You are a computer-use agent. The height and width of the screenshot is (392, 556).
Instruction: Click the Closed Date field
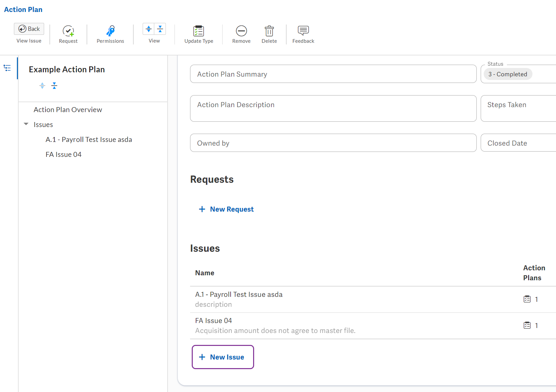coord(518,143)
